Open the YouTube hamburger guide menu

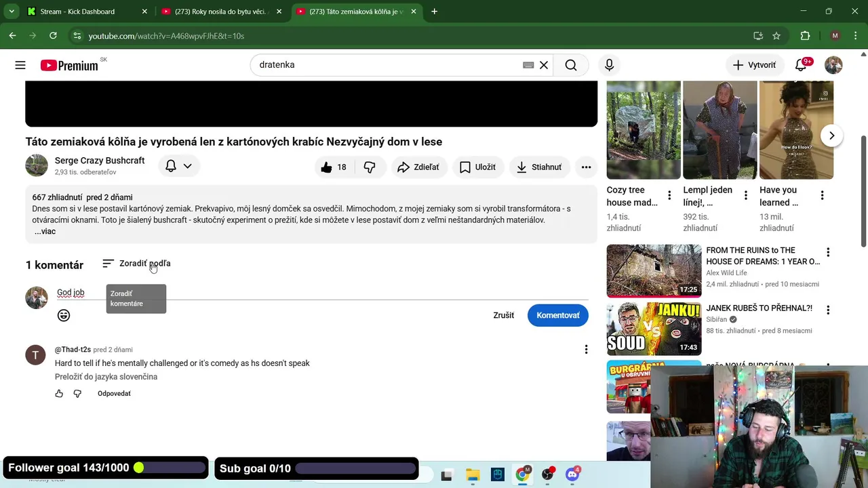pos(20,65)
